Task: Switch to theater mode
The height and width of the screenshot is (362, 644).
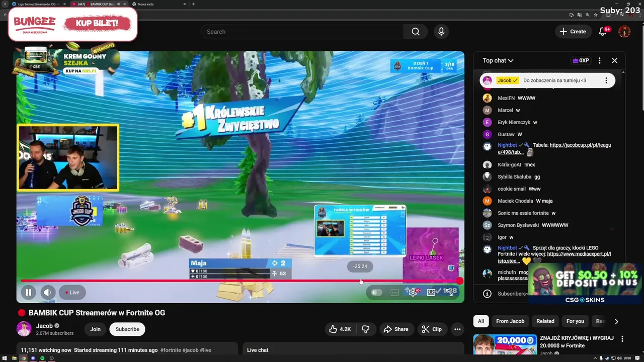Action: 431,292
